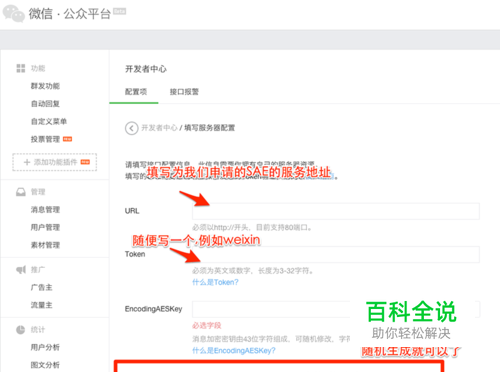Click the 推广 megaphone icon in sidebar

click(x=21, y=270)
